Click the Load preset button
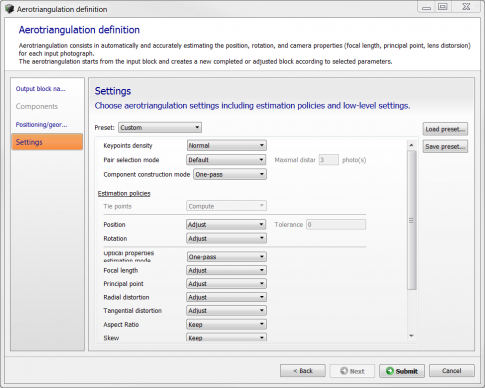Viewport: 485px width, 388px height. [x=445, y=129]
